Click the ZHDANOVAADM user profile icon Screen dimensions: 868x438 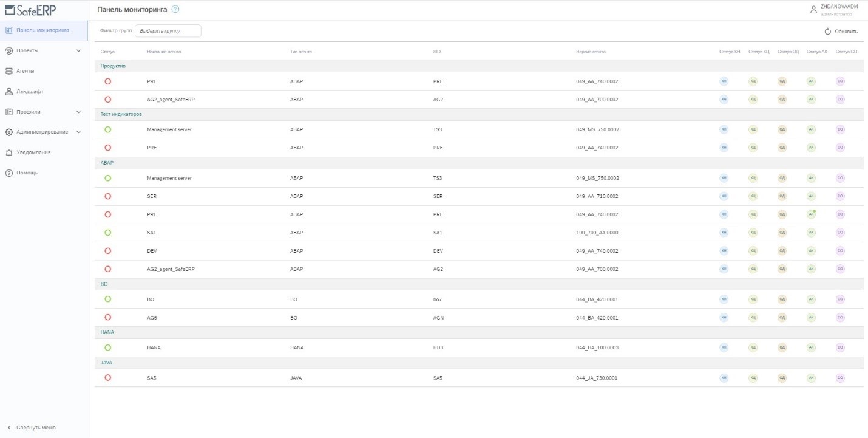point(813,9)
